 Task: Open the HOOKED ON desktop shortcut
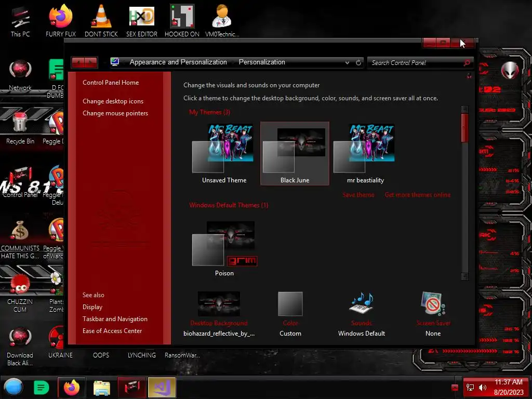click(x=182, y=21)
